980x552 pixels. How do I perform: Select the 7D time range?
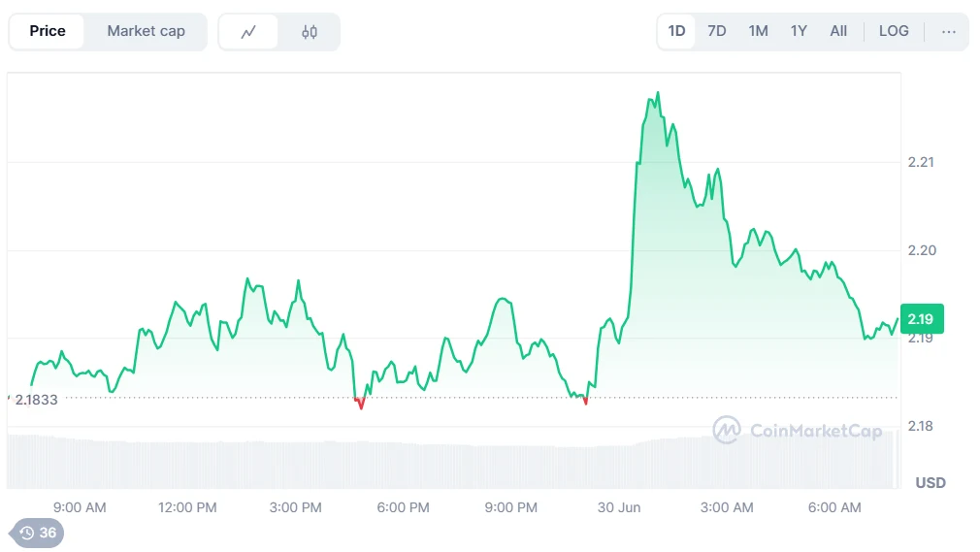[x=717, y=31]
